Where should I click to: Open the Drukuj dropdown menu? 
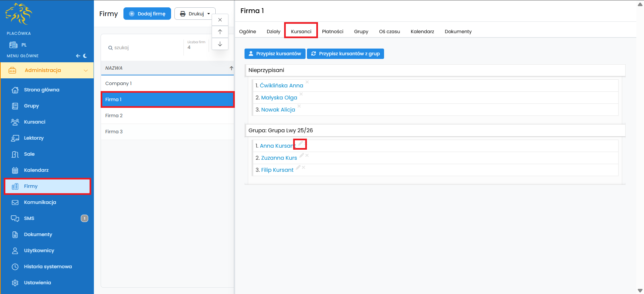(x=195, y=14)
